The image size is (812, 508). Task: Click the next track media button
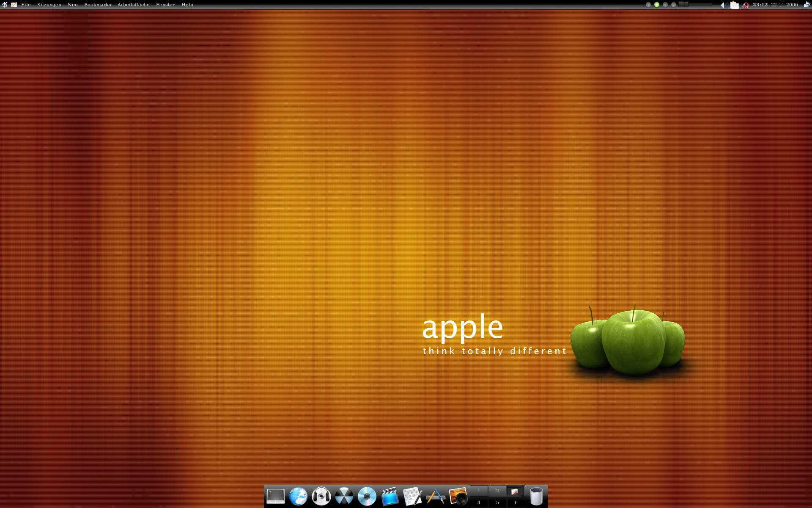pos(674,5)
